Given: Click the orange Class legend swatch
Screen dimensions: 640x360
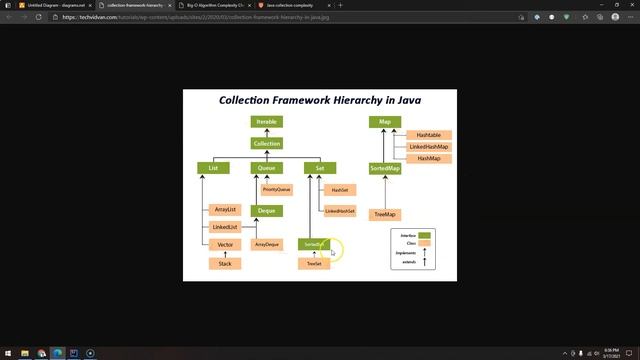Looking at the screenshot, I should tap(424, 243).
